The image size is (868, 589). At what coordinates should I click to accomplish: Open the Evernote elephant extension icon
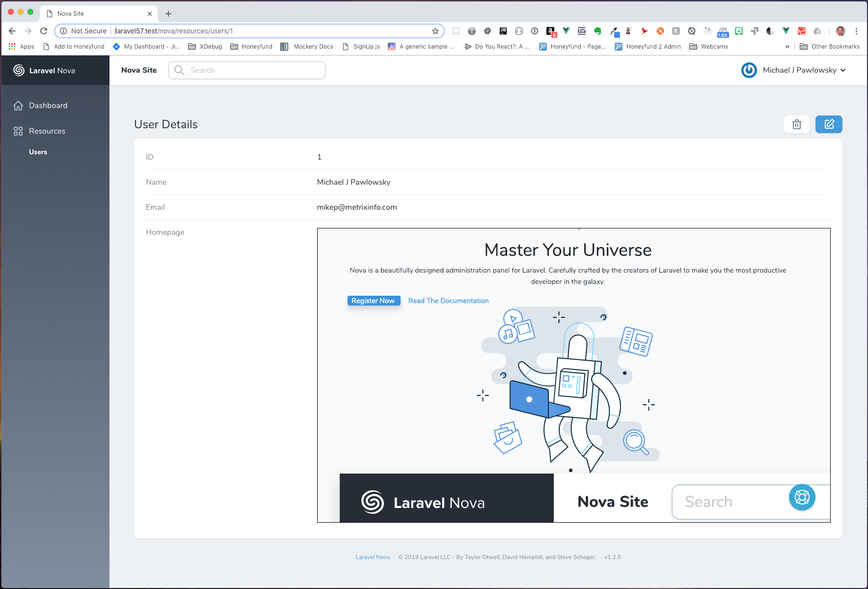click(597, 31)
